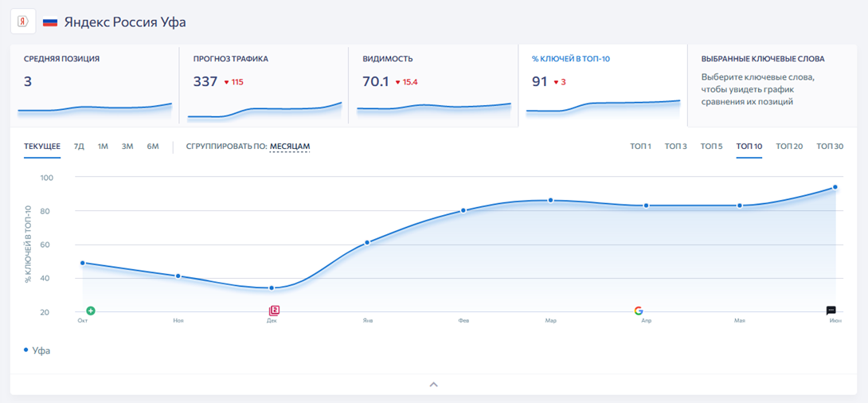
Task: Open the pink notes marker on December
Action: click(x=275, y=311)
